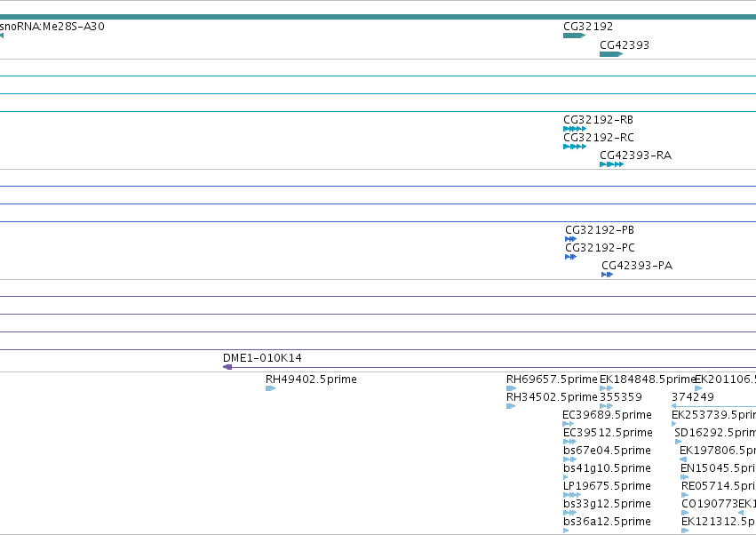Click the EK253739.5prime EST glyph
The width and height of the screenshot is (756, 535).
click(674, 424)
